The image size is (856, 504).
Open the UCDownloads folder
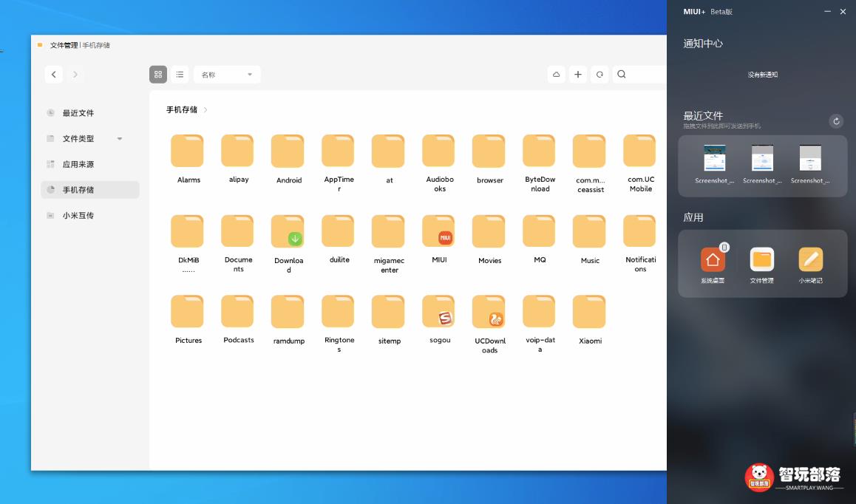[489, 313]
